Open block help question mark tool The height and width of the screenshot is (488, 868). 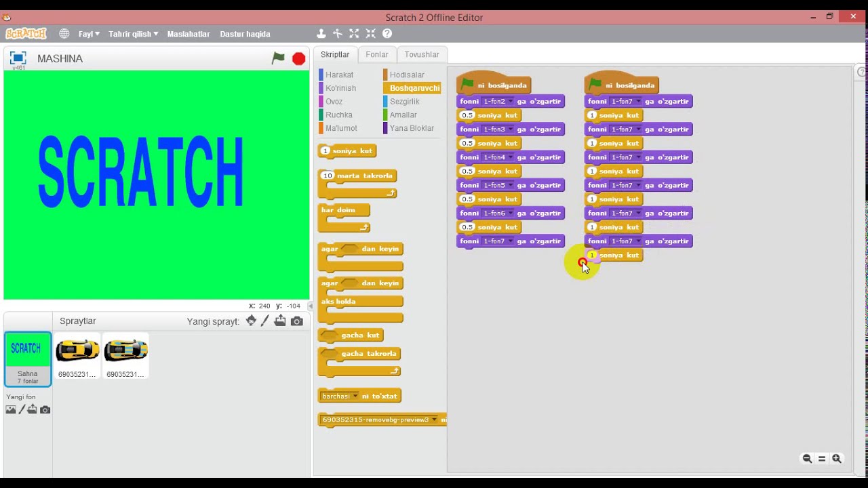(x=387, y=33)
